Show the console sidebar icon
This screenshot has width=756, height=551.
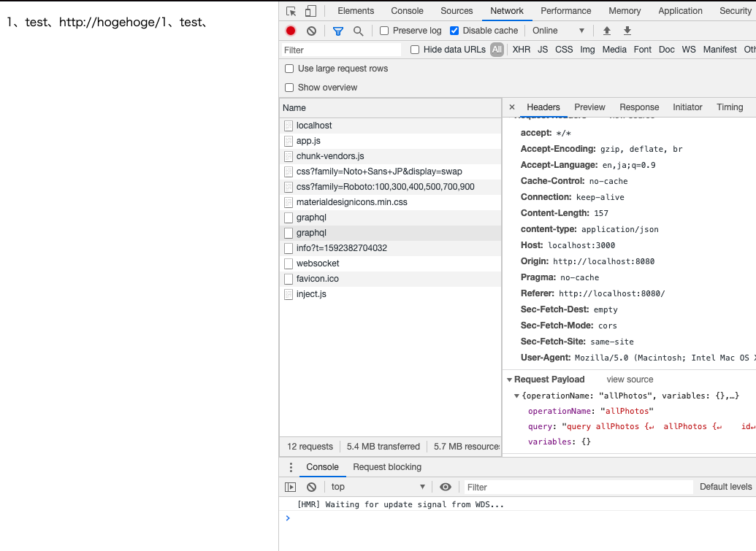coord(290,487)
